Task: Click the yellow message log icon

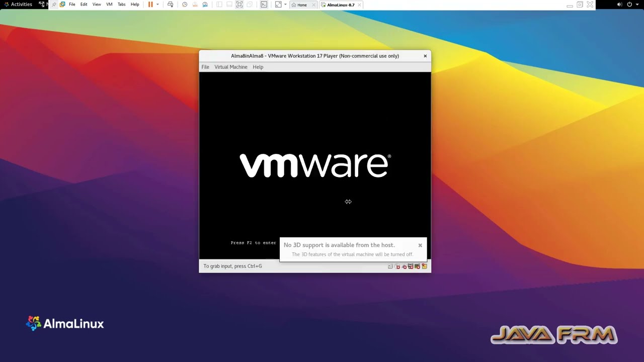Action: [424, 266]
